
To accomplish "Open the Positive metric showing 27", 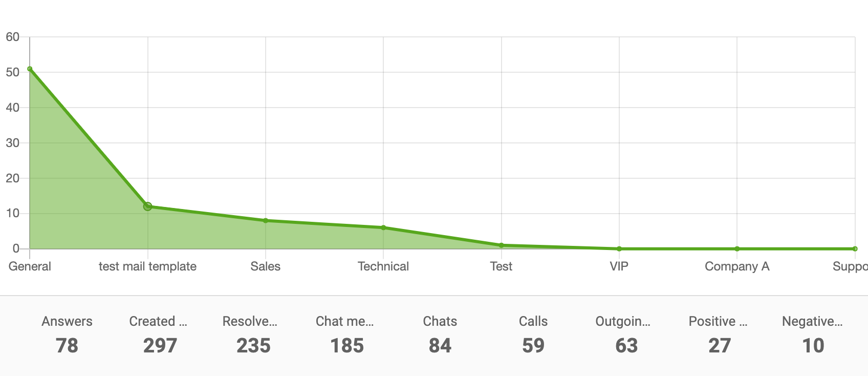I will [720, 335].
